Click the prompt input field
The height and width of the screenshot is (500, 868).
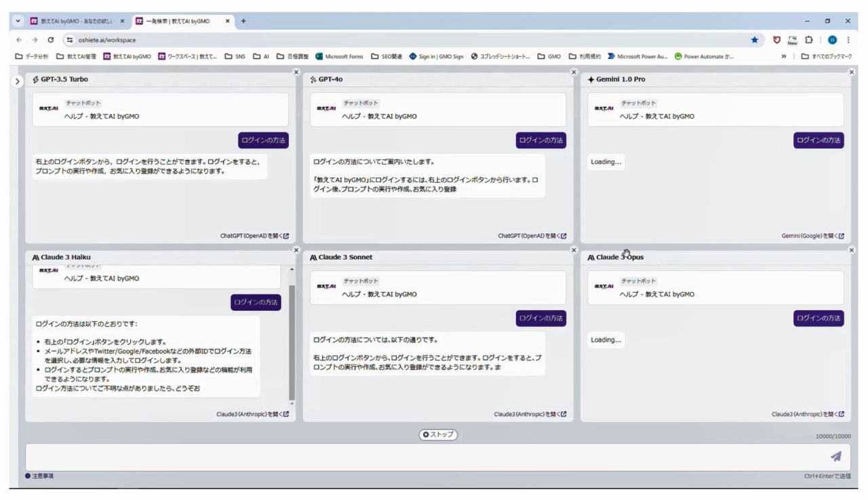(438, 457)
